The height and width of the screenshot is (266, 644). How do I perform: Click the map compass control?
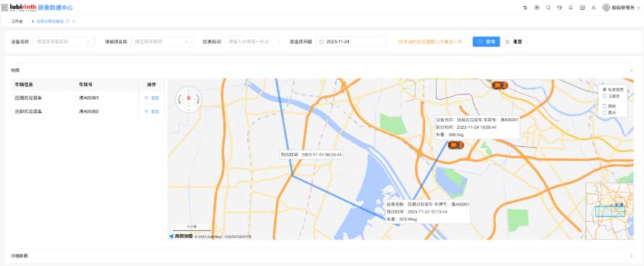click(189, 99)
